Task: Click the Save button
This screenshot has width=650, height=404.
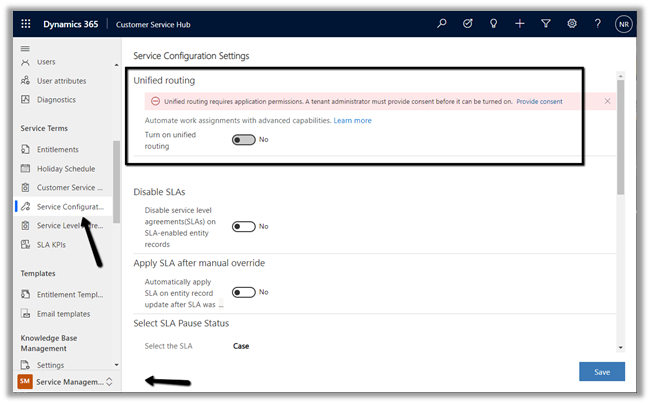Action: 602,371
